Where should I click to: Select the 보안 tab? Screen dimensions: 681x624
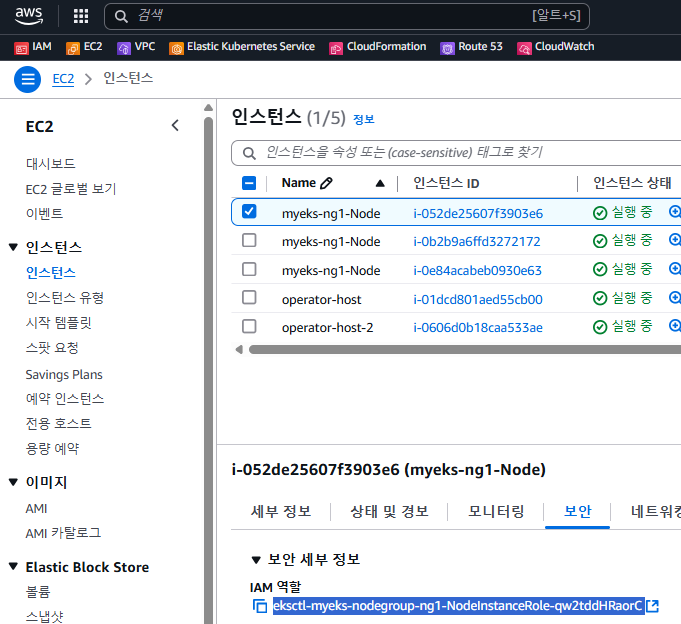(x=578, y=511)
